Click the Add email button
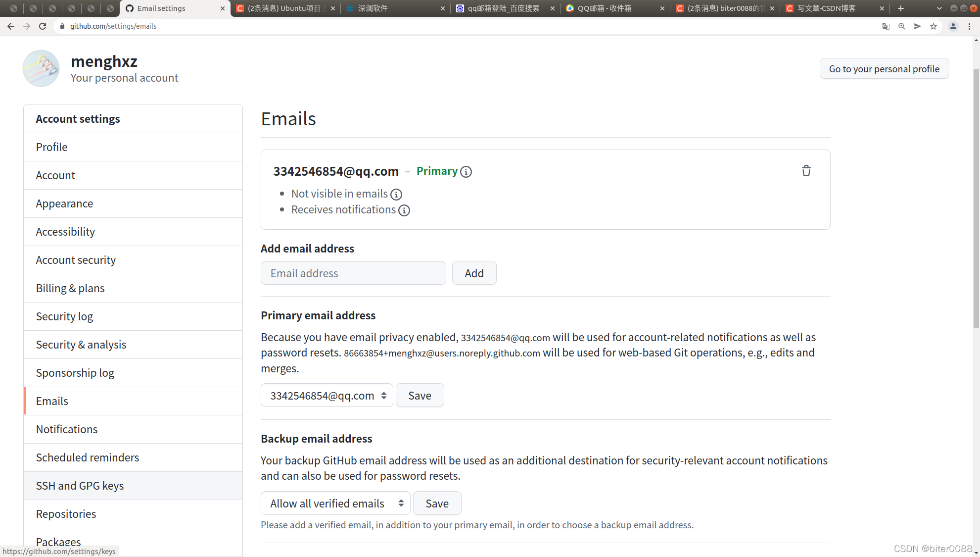Image resolution: width=980 pixels, height=557 pixels. click(x=474, y=273)
